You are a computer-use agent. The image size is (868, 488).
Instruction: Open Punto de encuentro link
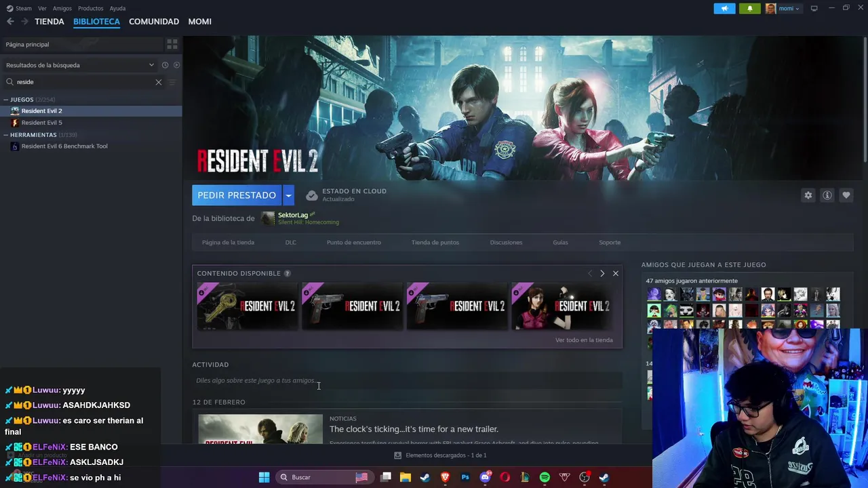[x=354, y=242]
